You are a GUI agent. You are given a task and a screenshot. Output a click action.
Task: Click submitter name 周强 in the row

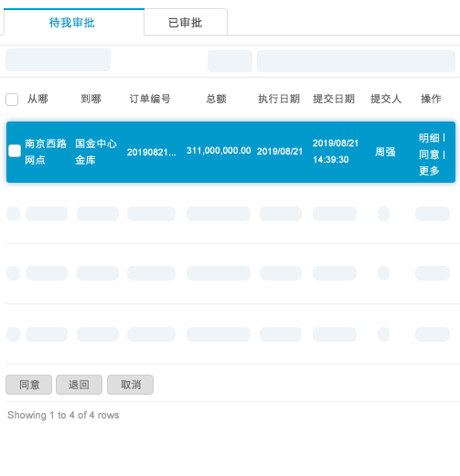pos(385,152)
